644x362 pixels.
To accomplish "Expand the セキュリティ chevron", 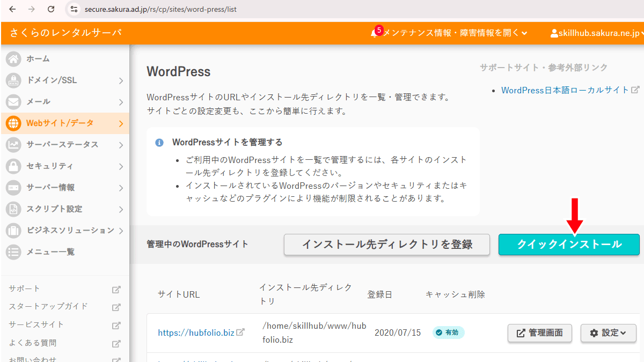I will coord(121,167).
